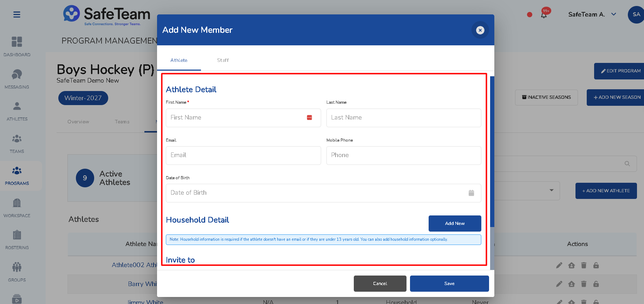Click the Save button
Screen dimensions: 644x304
pyautogui.click(x=449, y=284)
